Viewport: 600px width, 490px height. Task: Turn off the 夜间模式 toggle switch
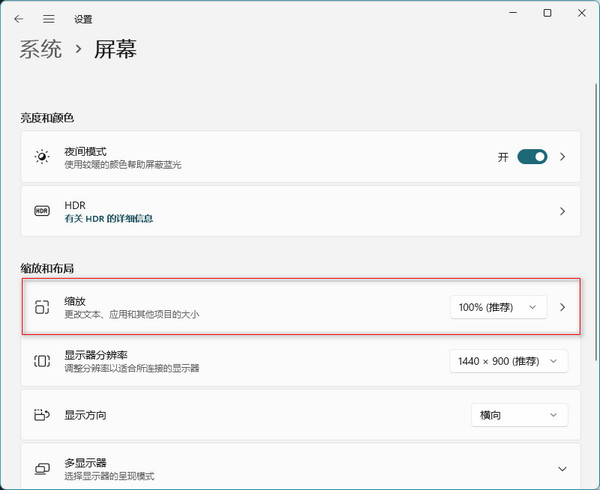pos(532,157)
